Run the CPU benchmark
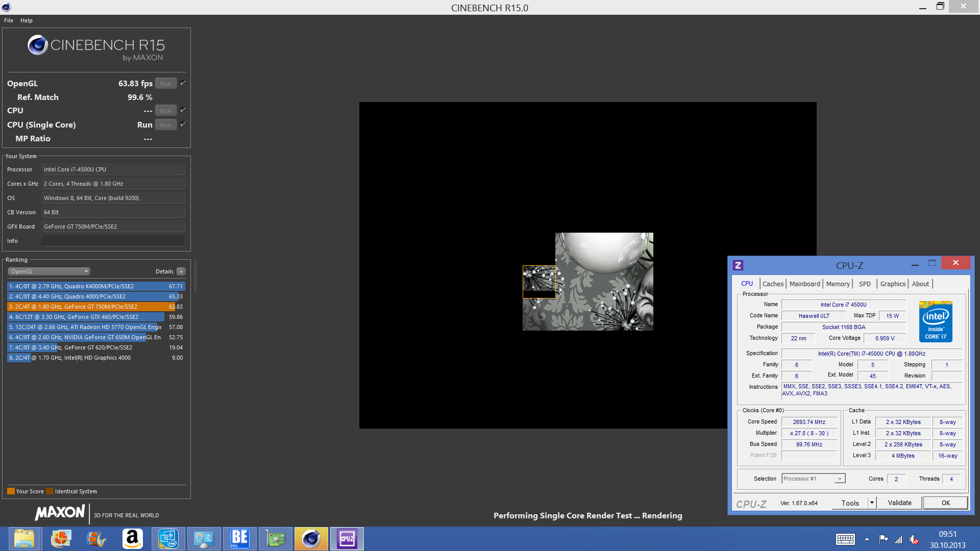 [166, 111]
